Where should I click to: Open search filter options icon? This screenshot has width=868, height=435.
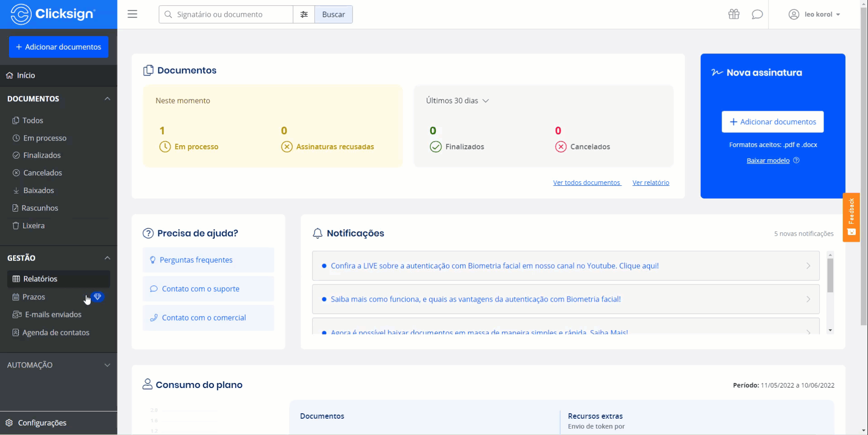[x=304, y=14]
